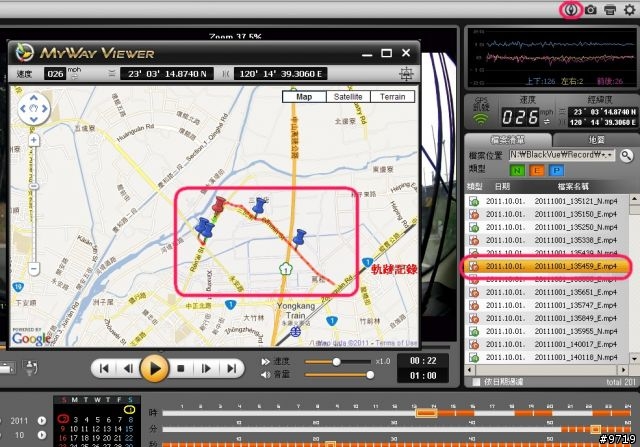This screenshot has height=447, width=640.
Task: Zoom in the map with plus button
Action: [x=34, y=140]
